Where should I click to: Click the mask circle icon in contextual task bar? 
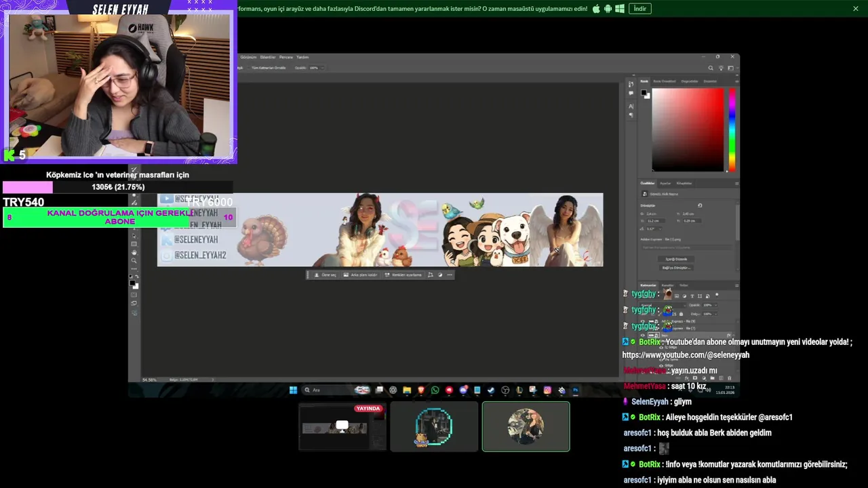pos(440,274)
